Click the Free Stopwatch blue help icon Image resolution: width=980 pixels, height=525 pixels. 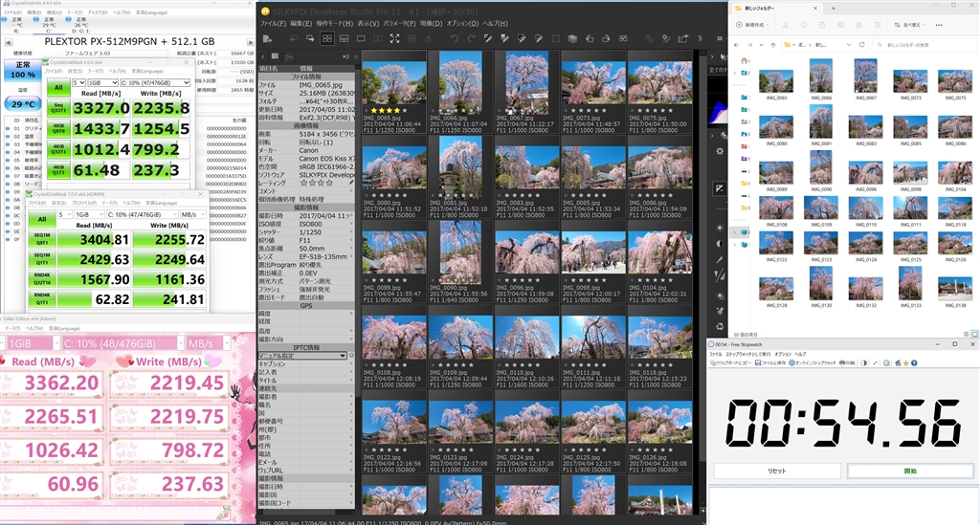tap(914, 362)
